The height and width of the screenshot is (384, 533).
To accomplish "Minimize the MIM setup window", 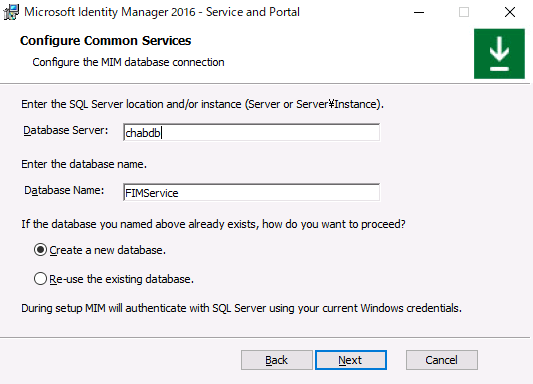I will 419,12.
